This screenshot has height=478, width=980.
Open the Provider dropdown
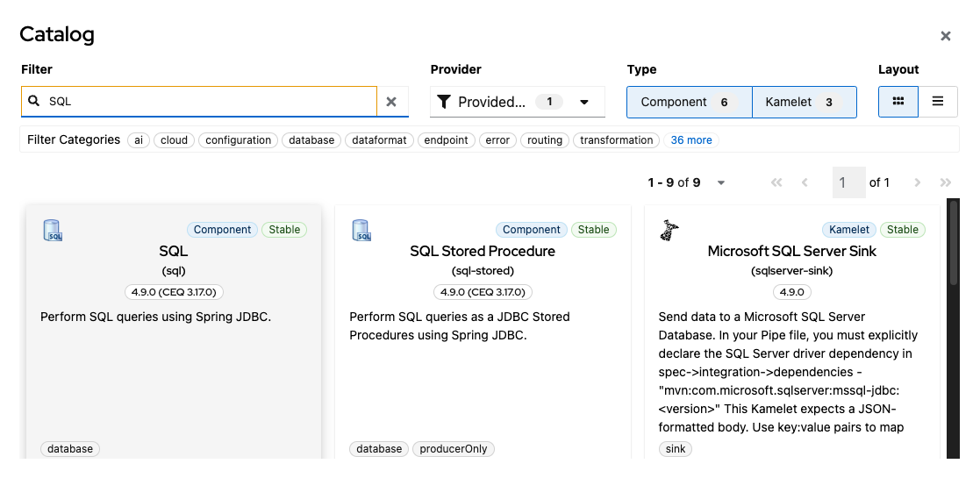[x=518, y=102]
